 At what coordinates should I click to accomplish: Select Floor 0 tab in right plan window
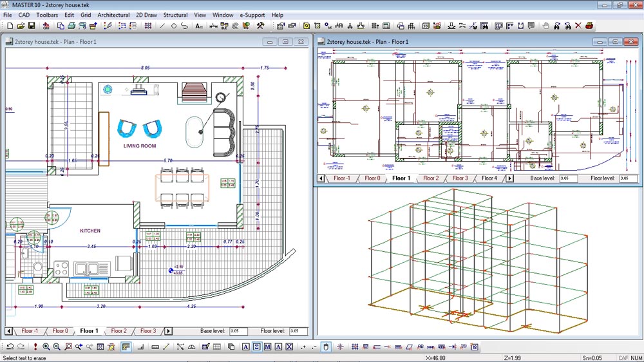pos(372,178)
